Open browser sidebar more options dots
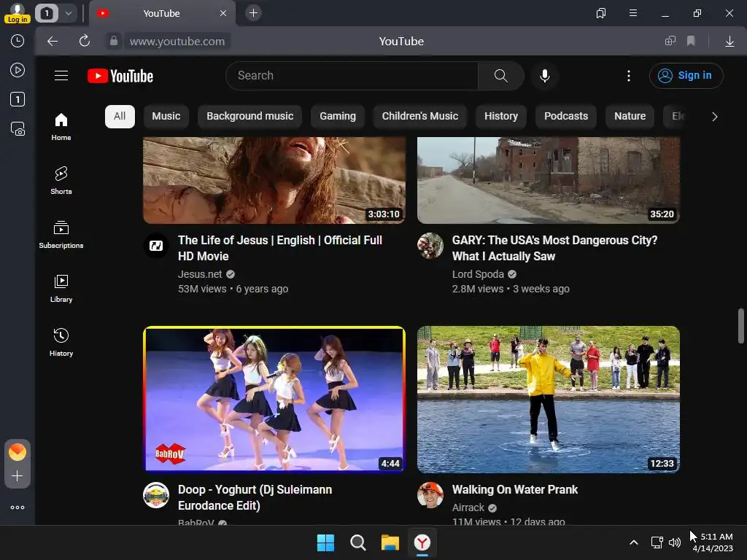Viewport: 747px width, 560px height. (x=18, y=507)
